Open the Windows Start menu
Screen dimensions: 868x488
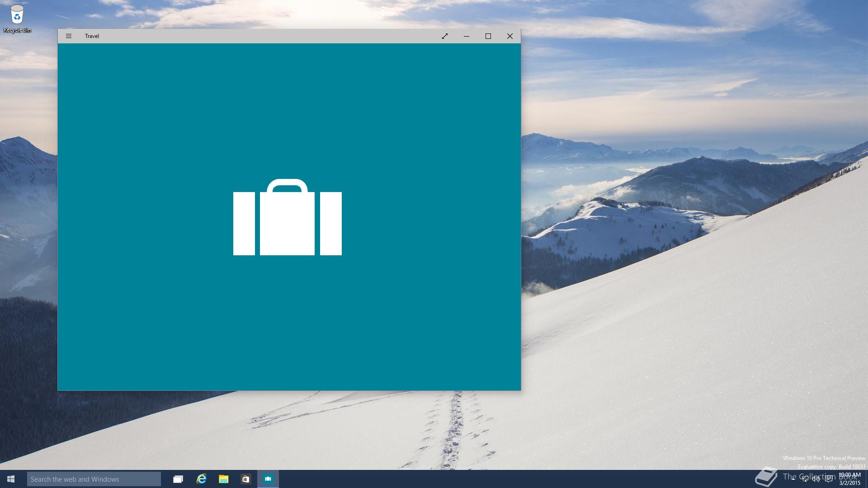[x=11, y=479]
